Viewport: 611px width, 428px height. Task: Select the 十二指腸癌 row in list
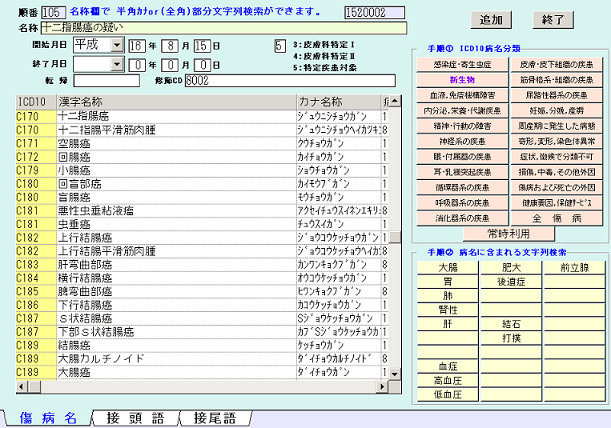click(x=150, y=114)
